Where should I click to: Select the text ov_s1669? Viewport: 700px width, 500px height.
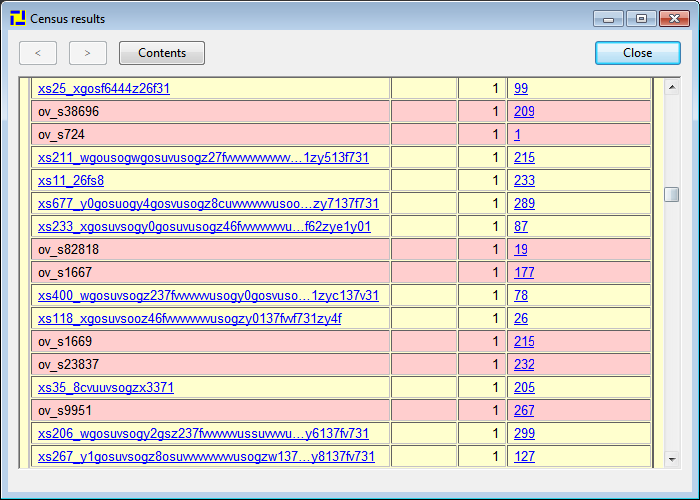pyautogui.click(x=65, y=342)
